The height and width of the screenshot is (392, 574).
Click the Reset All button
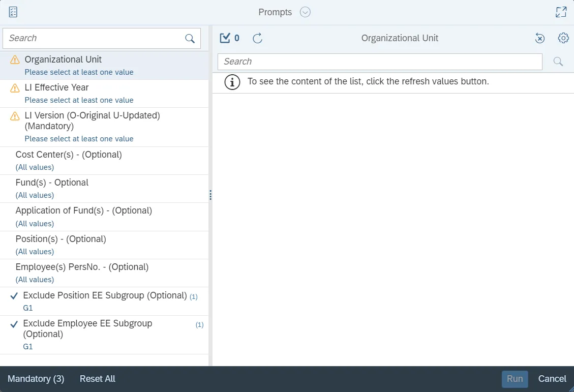(x=98, y=379)
